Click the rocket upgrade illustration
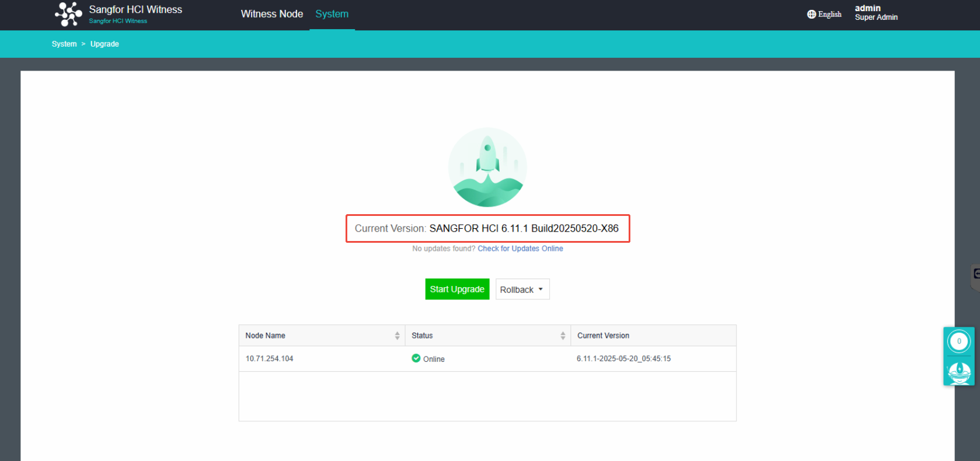The height and width of the screenshot is (461, 980). 487,167
